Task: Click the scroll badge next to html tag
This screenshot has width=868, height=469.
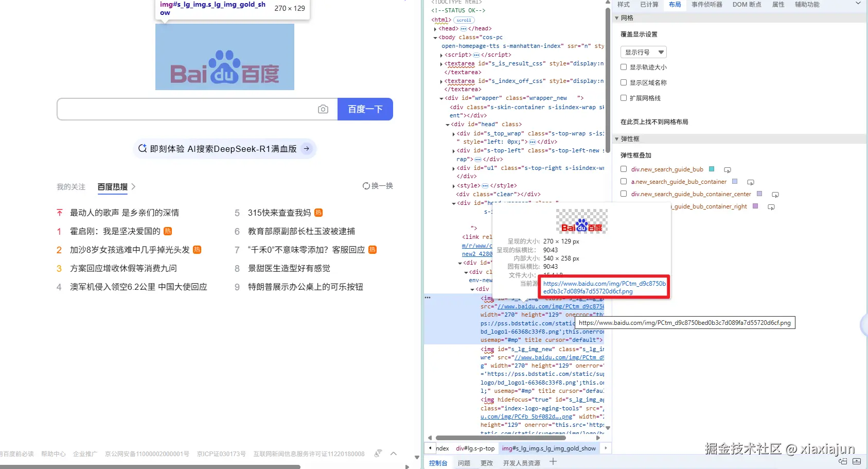Action: click(x=464, y=20)
